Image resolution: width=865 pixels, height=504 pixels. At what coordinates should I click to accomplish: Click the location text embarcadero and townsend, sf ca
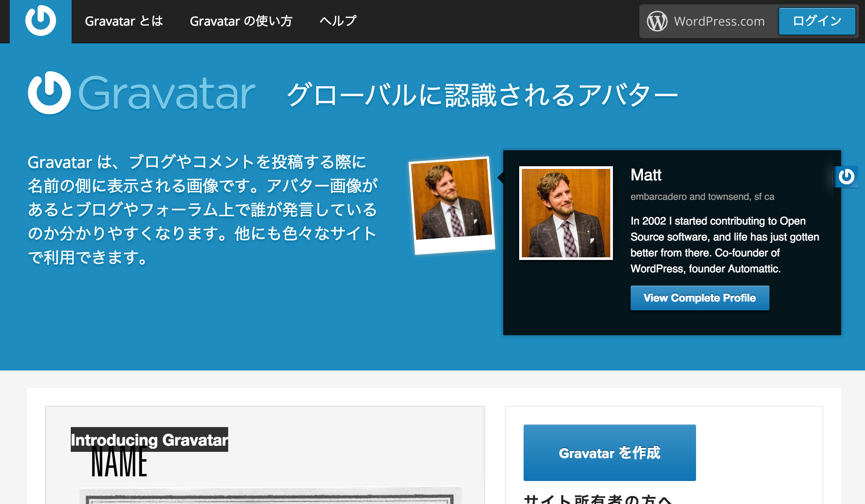click(702, 197)
